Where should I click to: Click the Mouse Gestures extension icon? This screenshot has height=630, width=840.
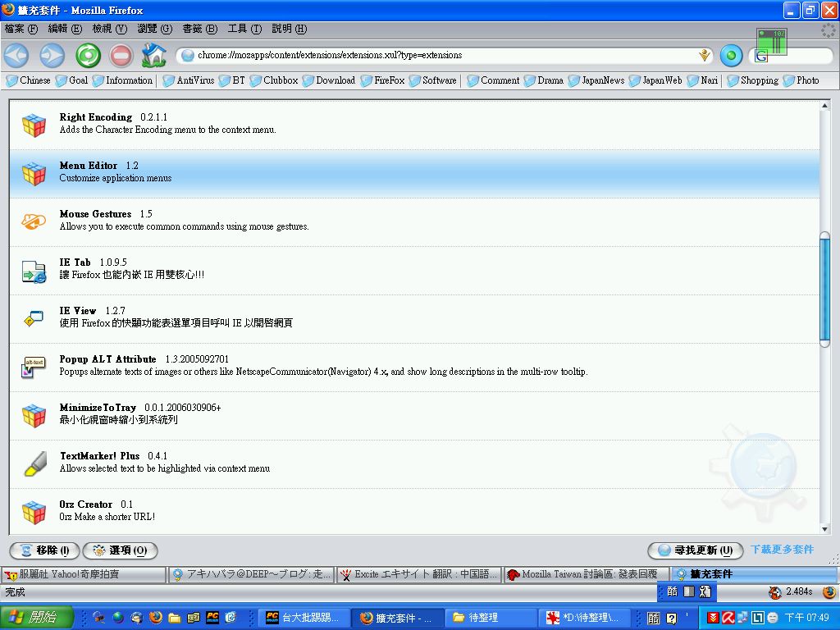pyautogui.click(x=34, y=221)
